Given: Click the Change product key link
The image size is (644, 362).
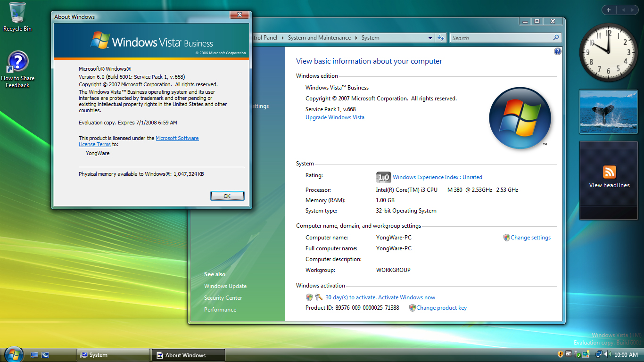Looking at the screenshot, I should (x=441, y=308).
